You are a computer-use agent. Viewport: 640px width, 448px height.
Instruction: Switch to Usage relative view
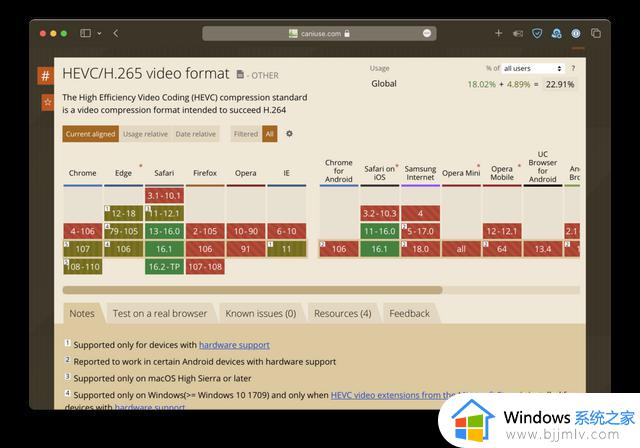[145, 134]
